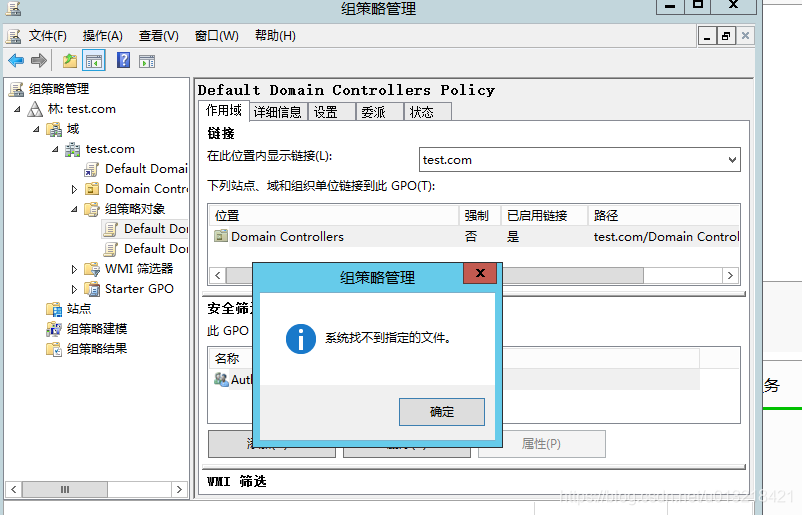Open the 查看(V) menu
This screenshot has width=802, height=515.
click(x=159, y=36)
